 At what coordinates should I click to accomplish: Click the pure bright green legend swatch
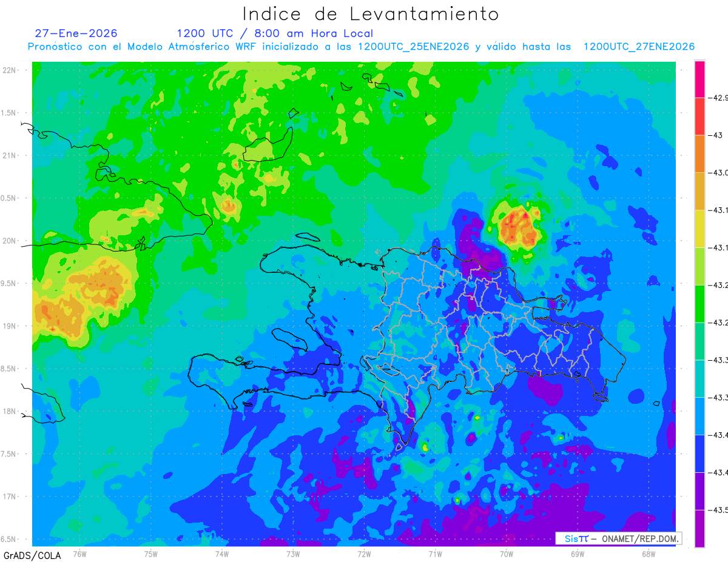[699, 304]
